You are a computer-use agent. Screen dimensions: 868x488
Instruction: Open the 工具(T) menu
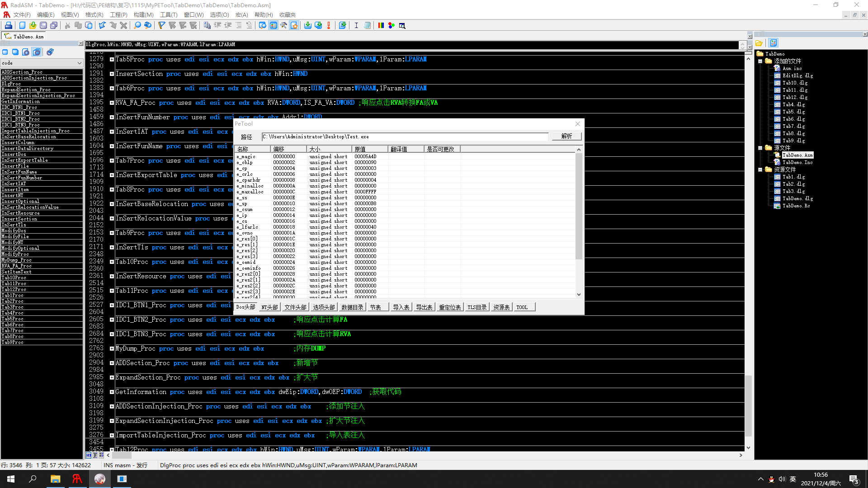168,15
